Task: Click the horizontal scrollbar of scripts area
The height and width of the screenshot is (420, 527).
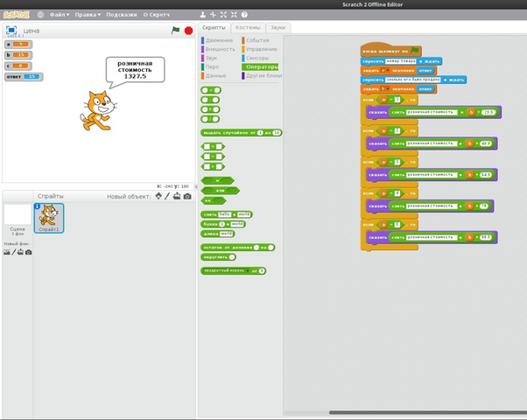Action: click(427, 412)
